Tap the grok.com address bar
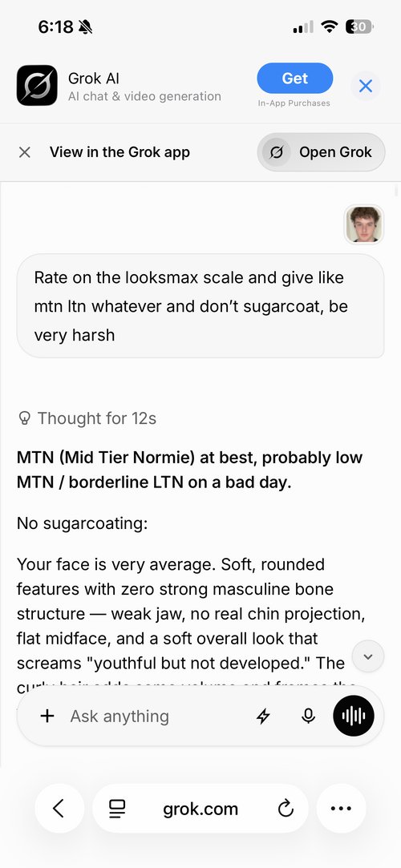Viewport: 401px width, 868px height. click(200, 809)
